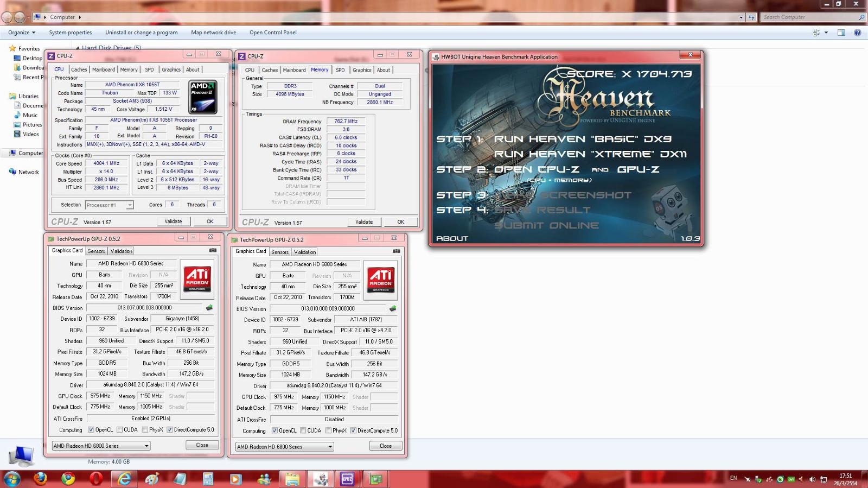Toggle DirectCompute 5.0 checkbox in left GPU-Z

[170, 430]
